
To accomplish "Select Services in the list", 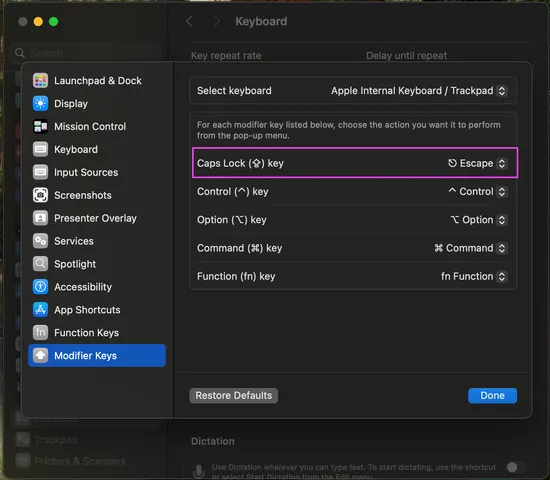I will pyautogui.click(x=97, y=241).
